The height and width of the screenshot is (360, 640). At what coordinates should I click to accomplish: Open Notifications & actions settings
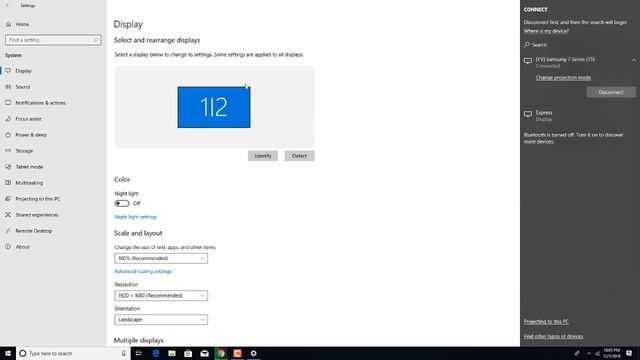click(40, 103)
